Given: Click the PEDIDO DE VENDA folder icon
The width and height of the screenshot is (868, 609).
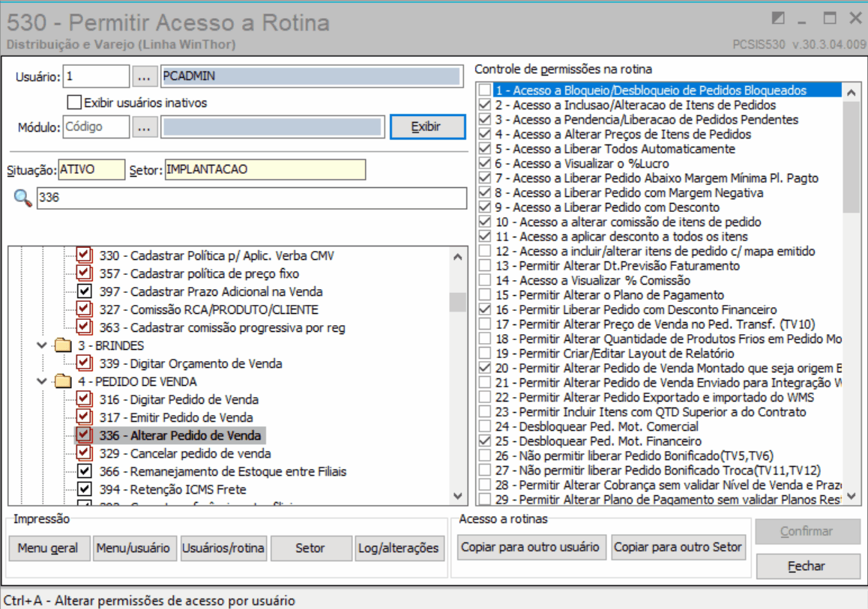Looking at the screenshot, I should pos(63,382).
